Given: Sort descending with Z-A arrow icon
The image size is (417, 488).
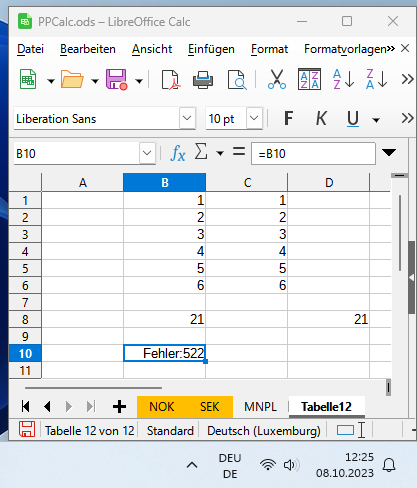Looking at the screenshot, I should pos(376,79).
